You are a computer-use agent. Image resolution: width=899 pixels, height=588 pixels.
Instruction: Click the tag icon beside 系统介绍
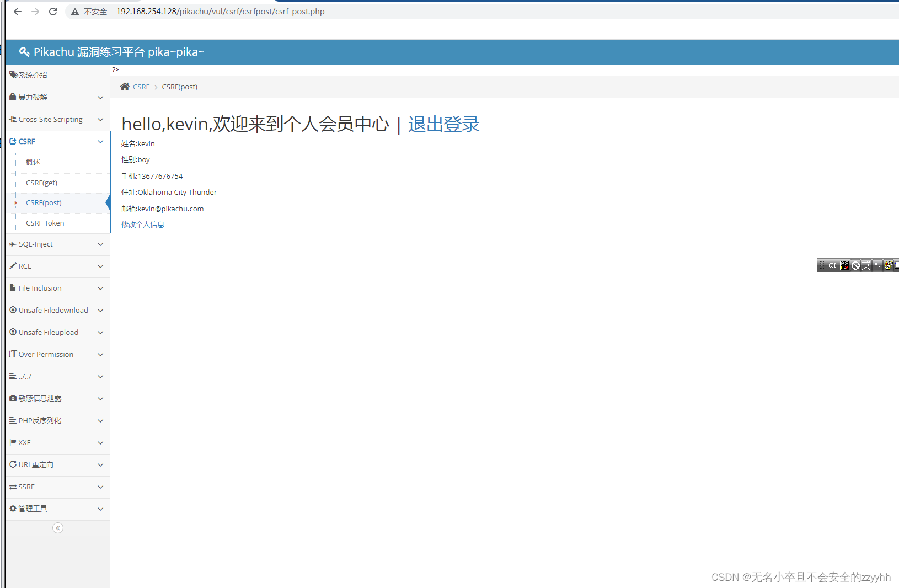(x=13, y=75)
